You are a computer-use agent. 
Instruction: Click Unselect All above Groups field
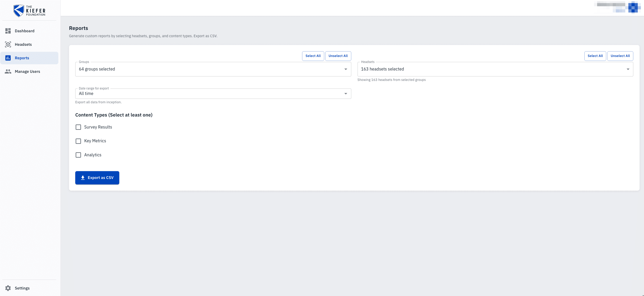pyautogui.click(x=338, y=56)
